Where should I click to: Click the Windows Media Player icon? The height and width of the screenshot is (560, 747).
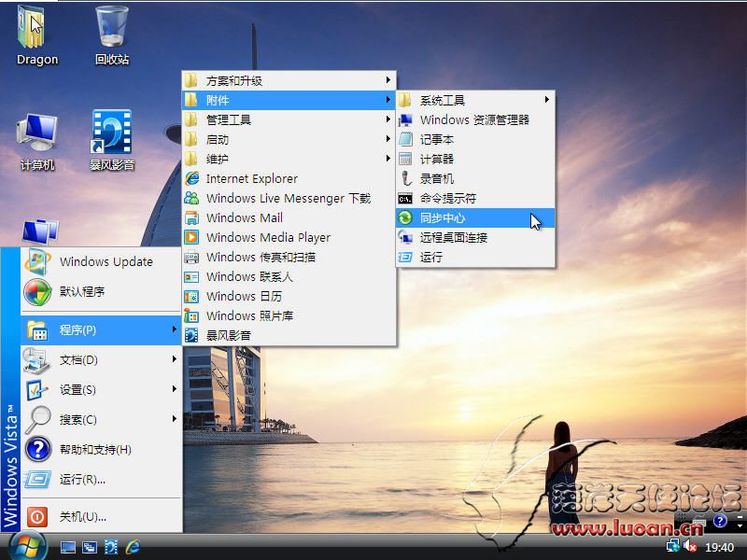coord(191,237)
